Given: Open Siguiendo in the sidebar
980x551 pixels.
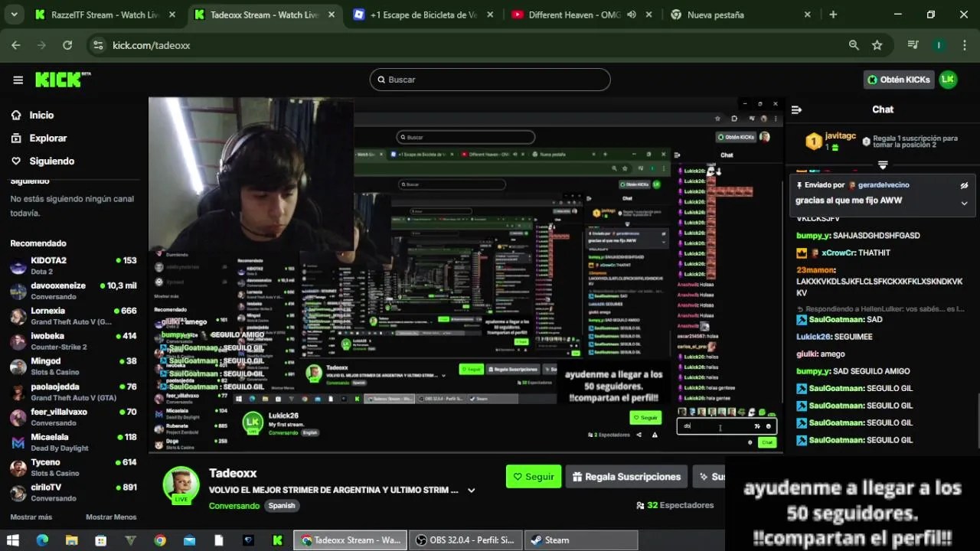Looking at the screenshot, I should pyautogui.click(x=51, y=161).
